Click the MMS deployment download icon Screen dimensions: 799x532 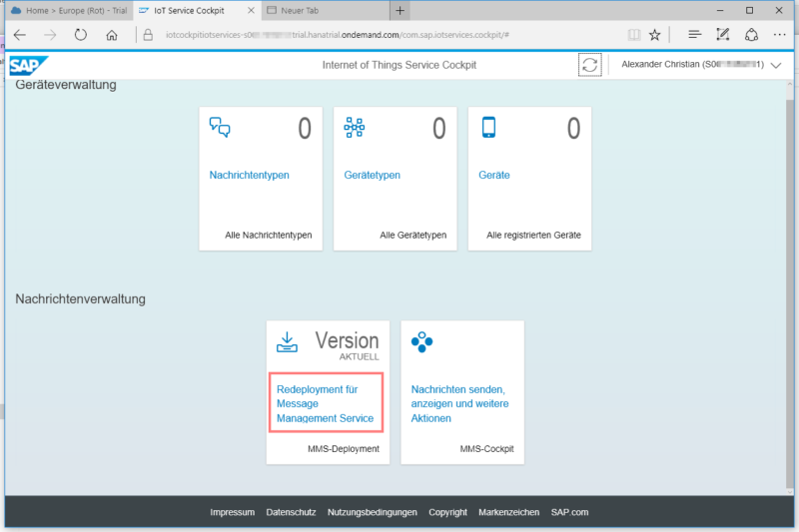click(287, 342)
